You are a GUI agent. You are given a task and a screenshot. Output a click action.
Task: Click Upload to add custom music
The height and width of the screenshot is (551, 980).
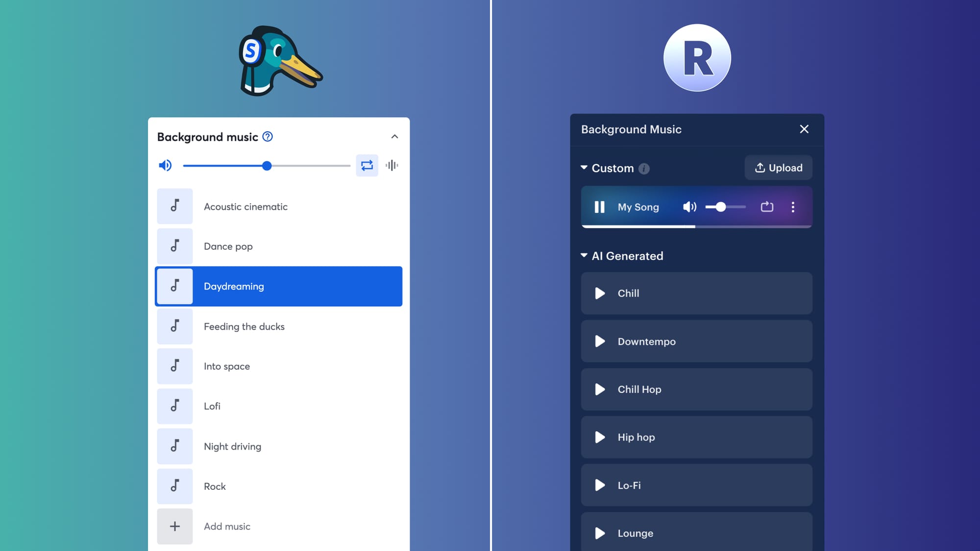pyautogui.click(x=778, y=168)
